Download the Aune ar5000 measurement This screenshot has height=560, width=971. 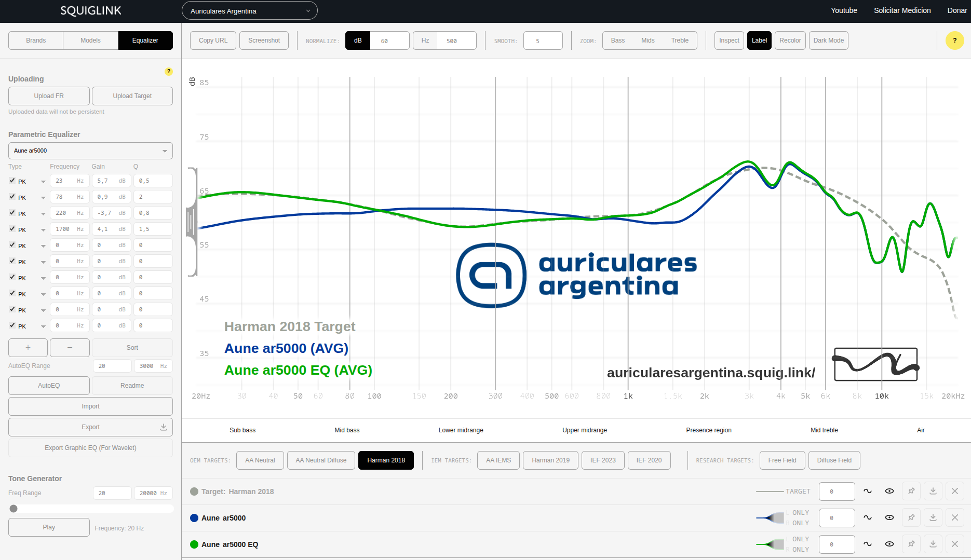(x=933, y=517)
